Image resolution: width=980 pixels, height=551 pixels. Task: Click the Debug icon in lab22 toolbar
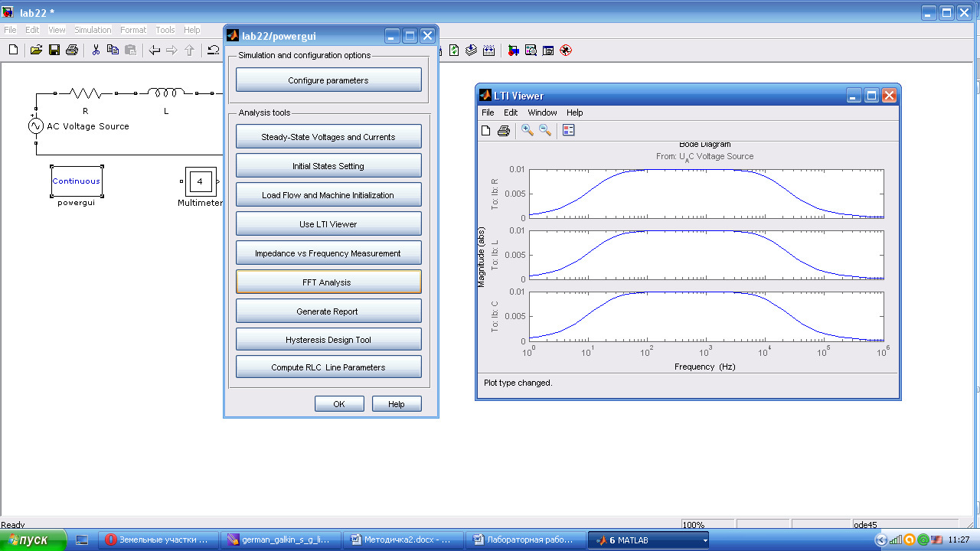[566, 51]
